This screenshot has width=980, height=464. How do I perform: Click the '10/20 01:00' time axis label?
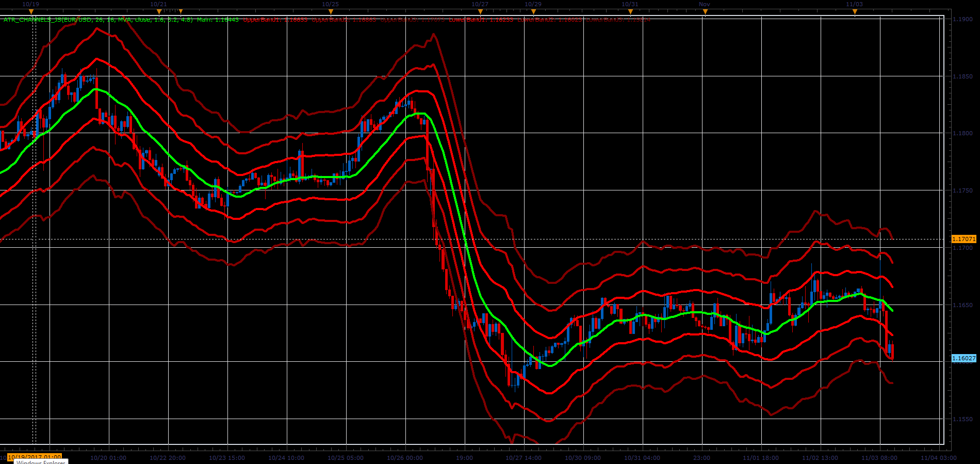tap(108, 458)
